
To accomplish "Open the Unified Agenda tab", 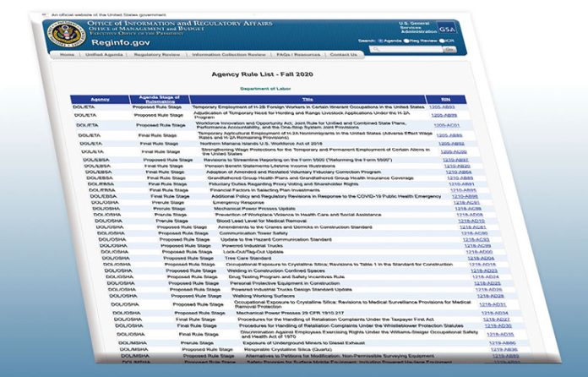I will coord(104,54).
